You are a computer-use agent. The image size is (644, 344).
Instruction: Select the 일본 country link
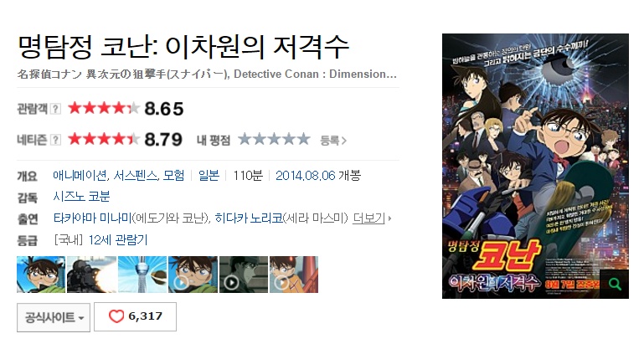pos(209,176)
